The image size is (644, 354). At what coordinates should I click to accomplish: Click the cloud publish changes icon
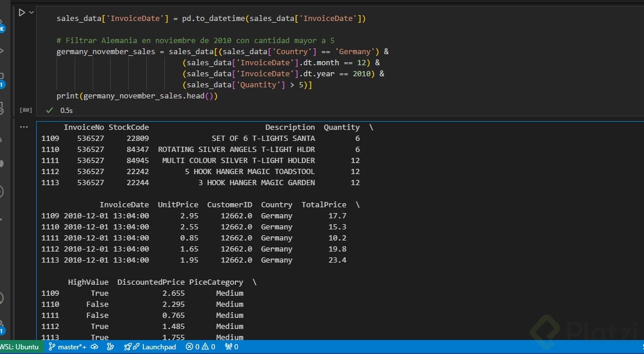tap(95, 347)
